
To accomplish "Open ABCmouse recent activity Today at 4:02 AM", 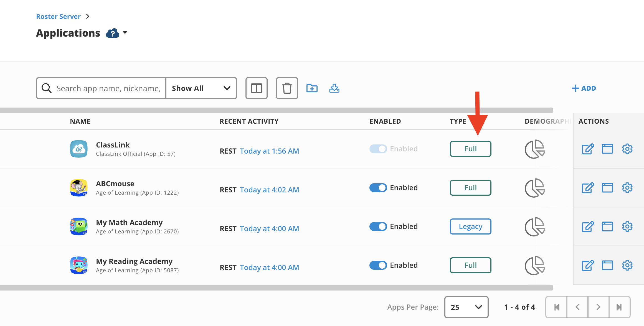I will click(269, 190).
